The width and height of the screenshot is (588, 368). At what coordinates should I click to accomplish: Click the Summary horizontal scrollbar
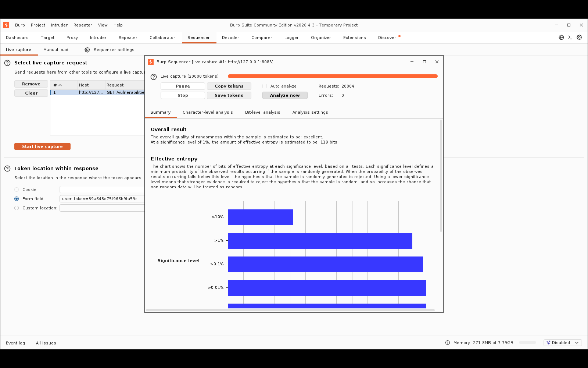coord(290,310)
